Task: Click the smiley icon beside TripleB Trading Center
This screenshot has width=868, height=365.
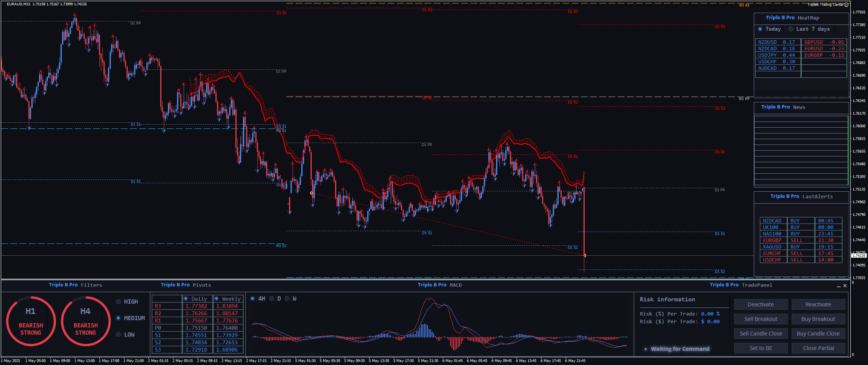Action: point(847,5)
